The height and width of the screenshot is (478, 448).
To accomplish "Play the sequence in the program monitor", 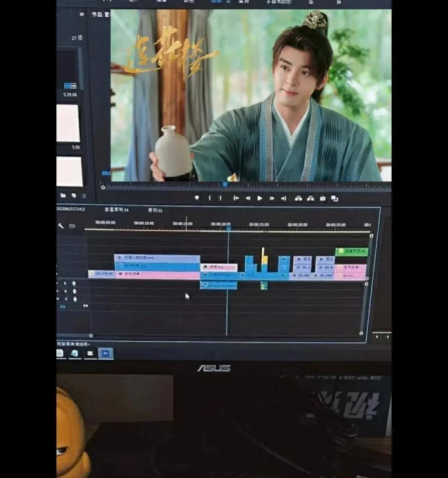I will 260,198.
